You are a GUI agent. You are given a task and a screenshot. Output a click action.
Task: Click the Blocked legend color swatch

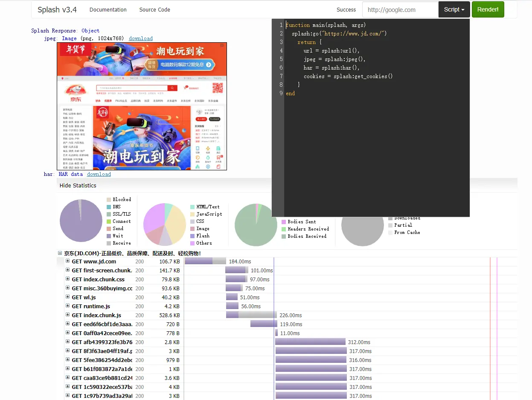109,199
